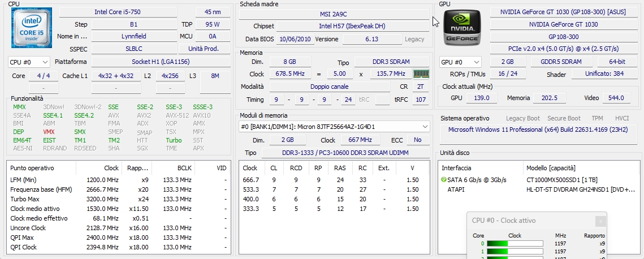Click the PCIe v2.0 x4 bus field

(563, 49)
